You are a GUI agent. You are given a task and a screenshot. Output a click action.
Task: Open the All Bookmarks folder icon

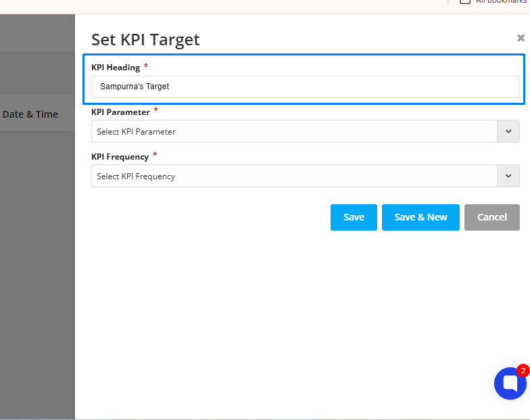[x=465, y=1]
